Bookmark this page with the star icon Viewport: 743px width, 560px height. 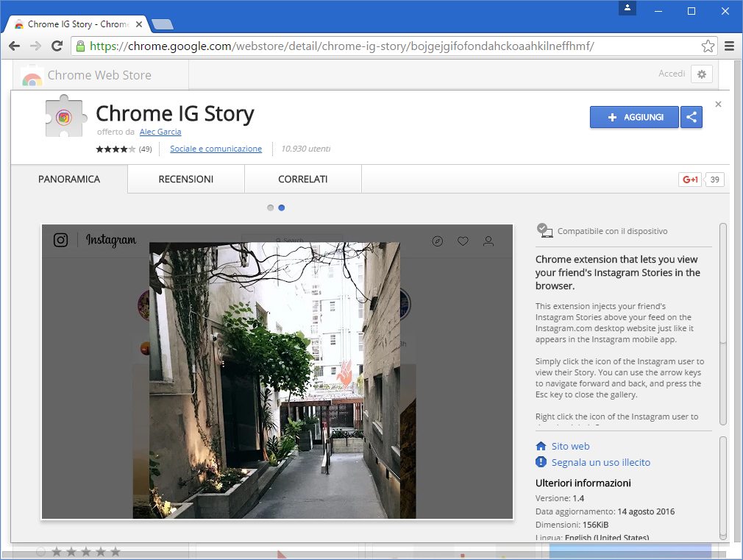(708, 46)
